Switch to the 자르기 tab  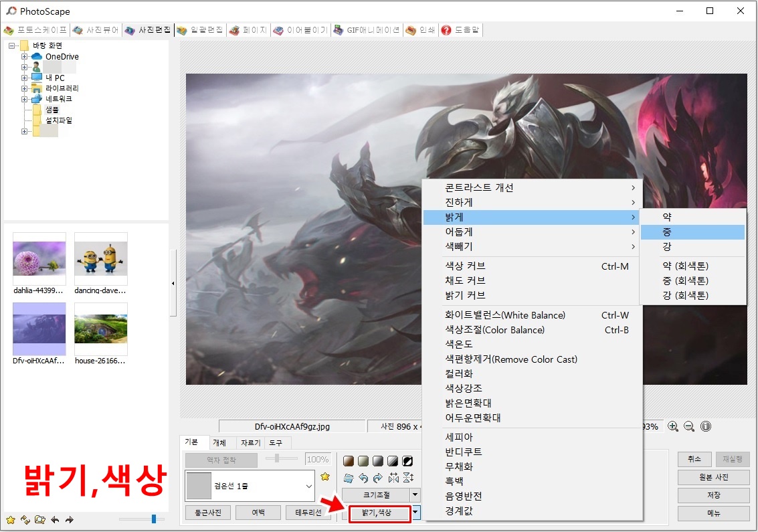(250, 442)
